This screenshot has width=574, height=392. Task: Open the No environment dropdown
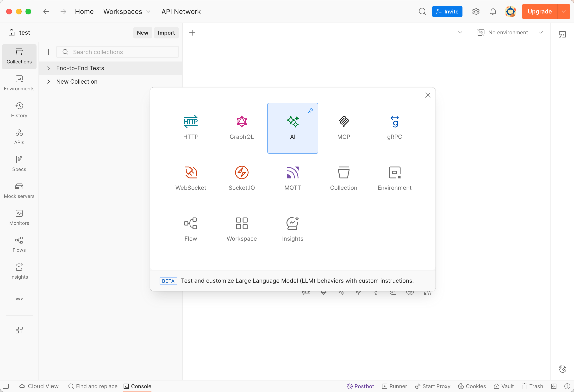(x=510, y=33)
